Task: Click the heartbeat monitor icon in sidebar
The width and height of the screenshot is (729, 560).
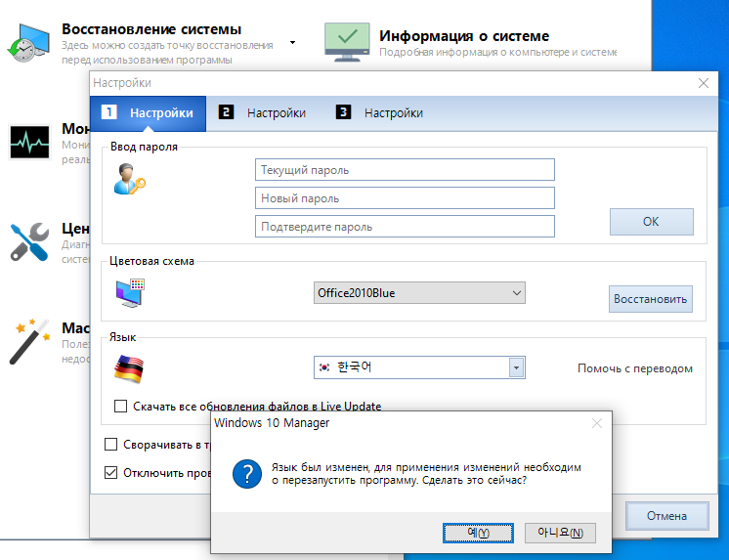Action: pyautogui.click(x=28, y=142)
